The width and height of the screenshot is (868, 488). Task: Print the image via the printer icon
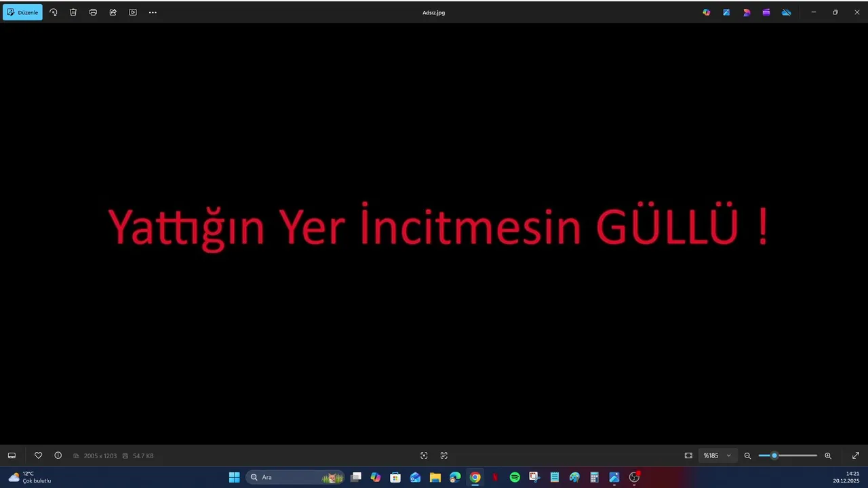pos(93,12)
